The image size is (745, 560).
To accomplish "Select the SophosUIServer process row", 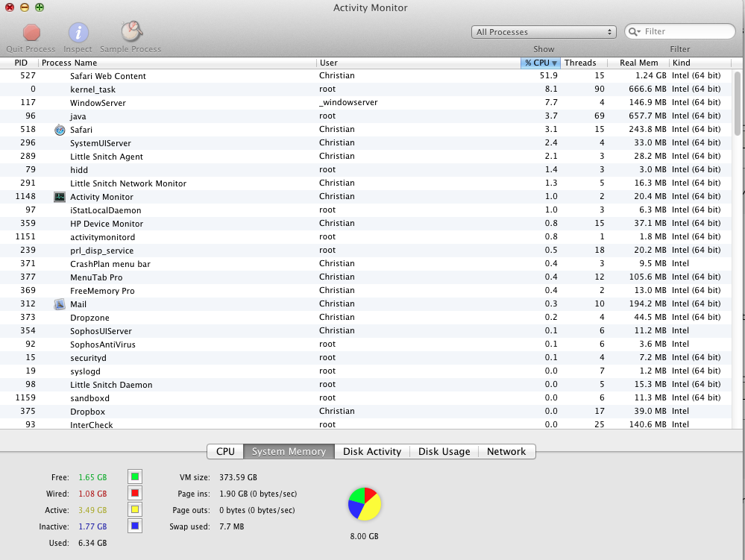I will 366,331.
